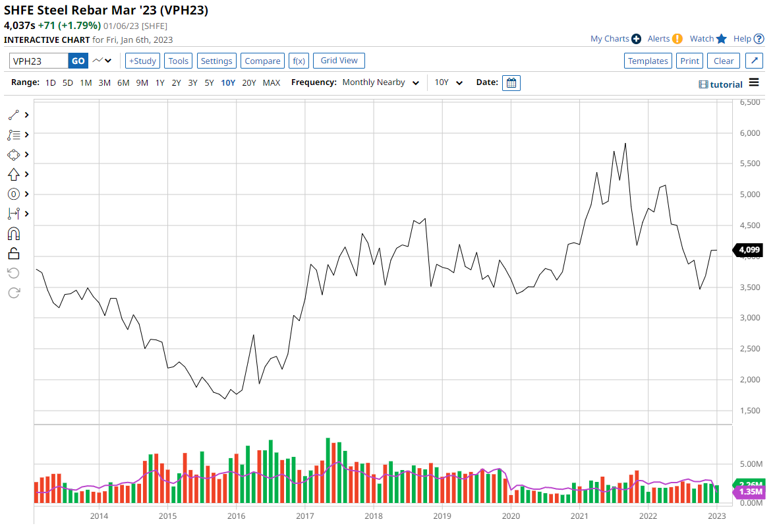The width and height of the screenshot is (775, 532).
Task: Select the trend line drawing tool
Action: pyautogui.click(x=14, y=115)
